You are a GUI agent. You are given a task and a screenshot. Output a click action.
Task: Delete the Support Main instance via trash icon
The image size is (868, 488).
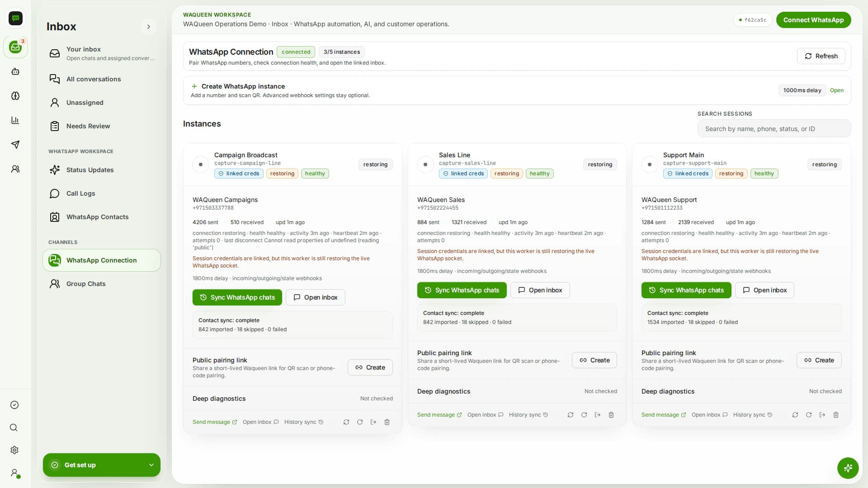tap(836, 415)
